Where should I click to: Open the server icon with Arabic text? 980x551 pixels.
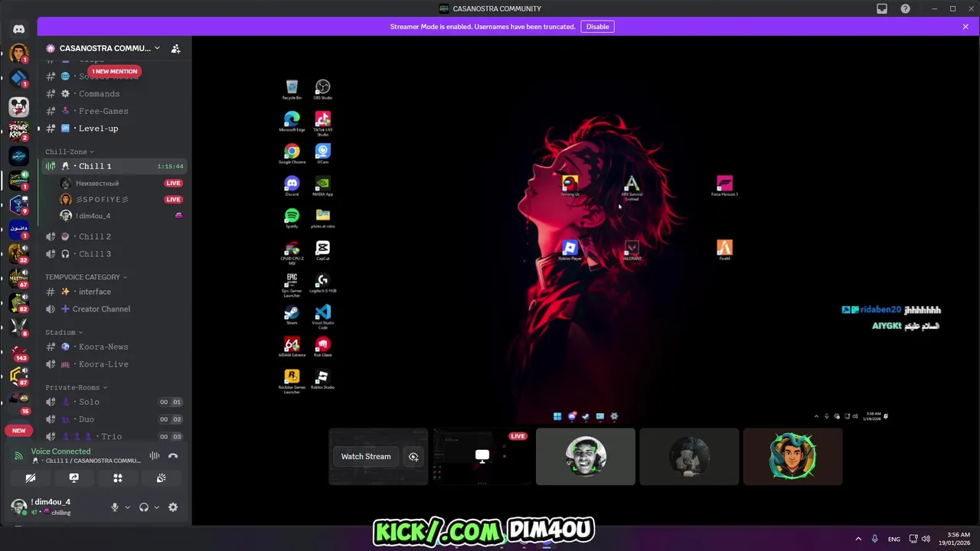(19, 229)
